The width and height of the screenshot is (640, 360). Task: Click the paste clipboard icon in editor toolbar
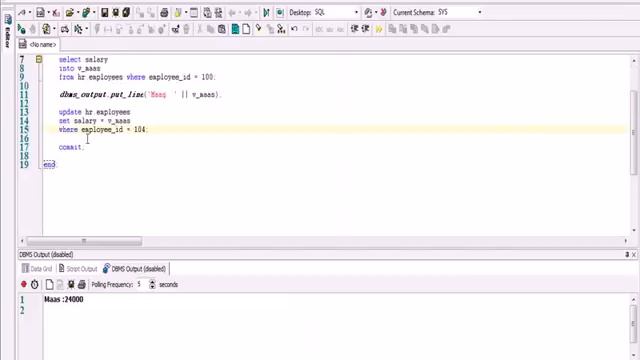pyautogui.click(x=222, y=29)
